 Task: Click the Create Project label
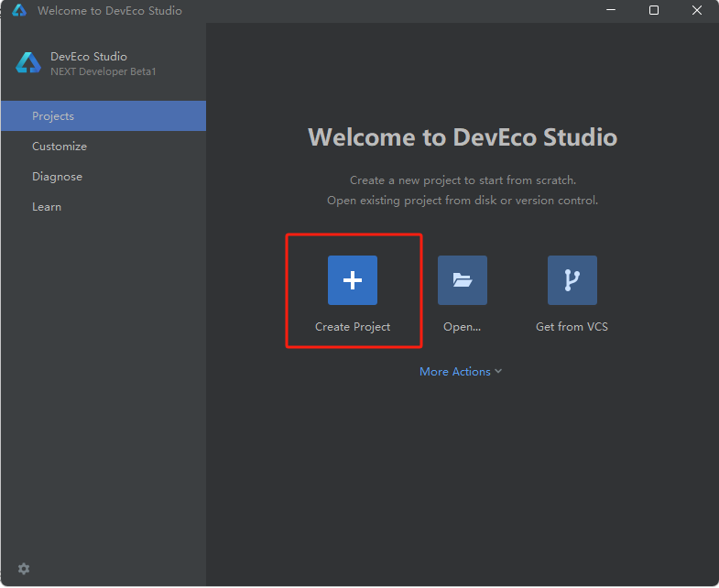(x=353, y=327)
